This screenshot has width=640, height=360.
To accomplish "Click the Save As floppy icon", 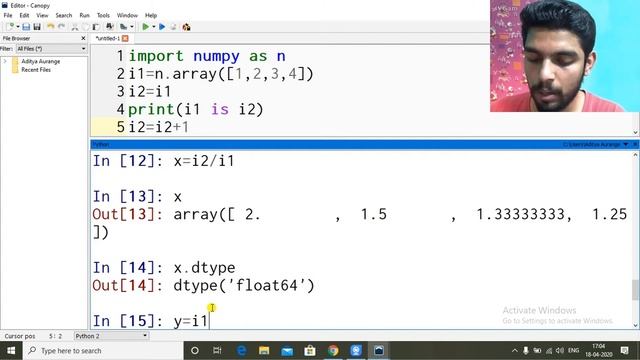I will [x=37, y=27].
